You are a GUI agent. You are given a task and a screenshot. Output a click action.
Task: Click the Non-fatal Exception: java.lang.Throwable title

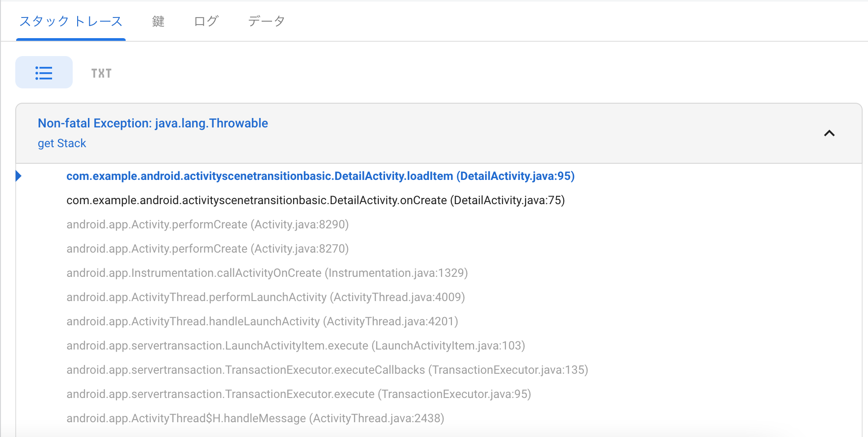(153, 123)
